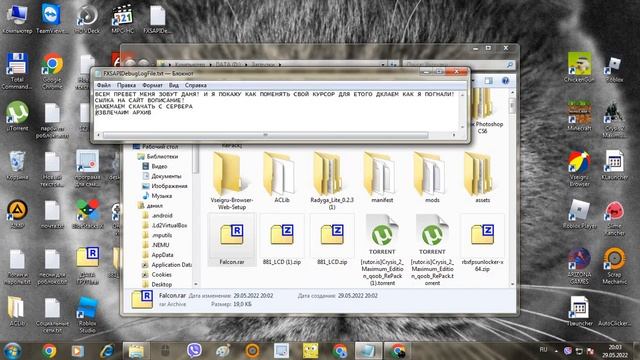
Task: Click the MPC-HC desktop icon
Action: (122, 20)
